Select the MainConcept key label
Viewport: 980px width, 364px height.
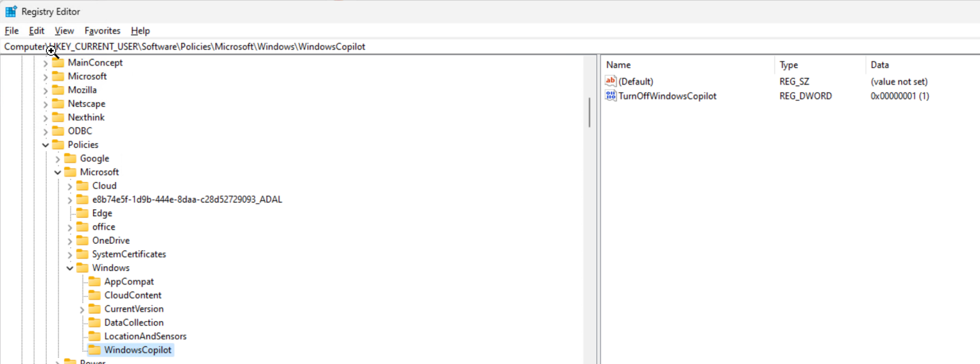pyautogui.click(x=95, y=63)
